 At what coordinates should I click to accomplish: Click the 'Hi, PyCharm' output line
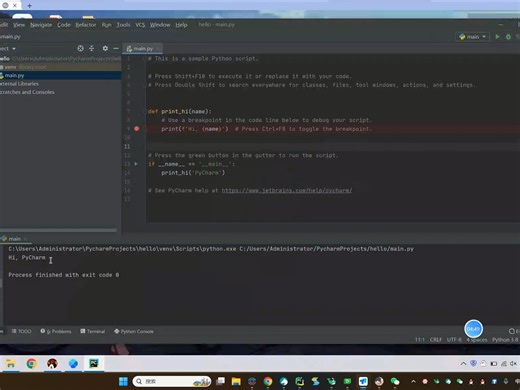(27, 257)
